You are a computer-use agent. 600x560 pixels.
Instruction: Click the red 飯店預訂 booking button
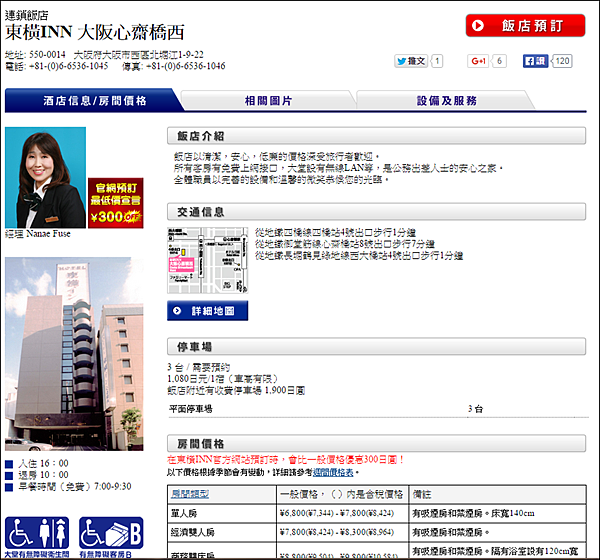(x=525, y=26)
